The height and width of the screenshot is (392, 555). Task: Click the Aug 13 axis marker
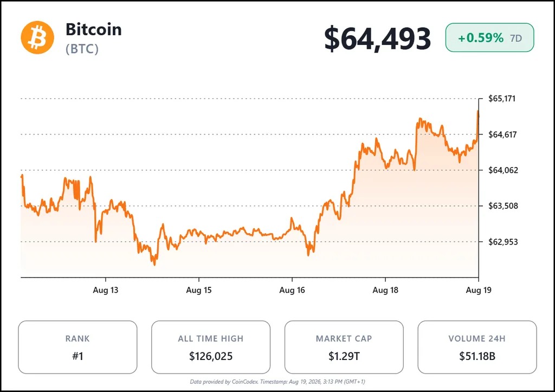106,290
